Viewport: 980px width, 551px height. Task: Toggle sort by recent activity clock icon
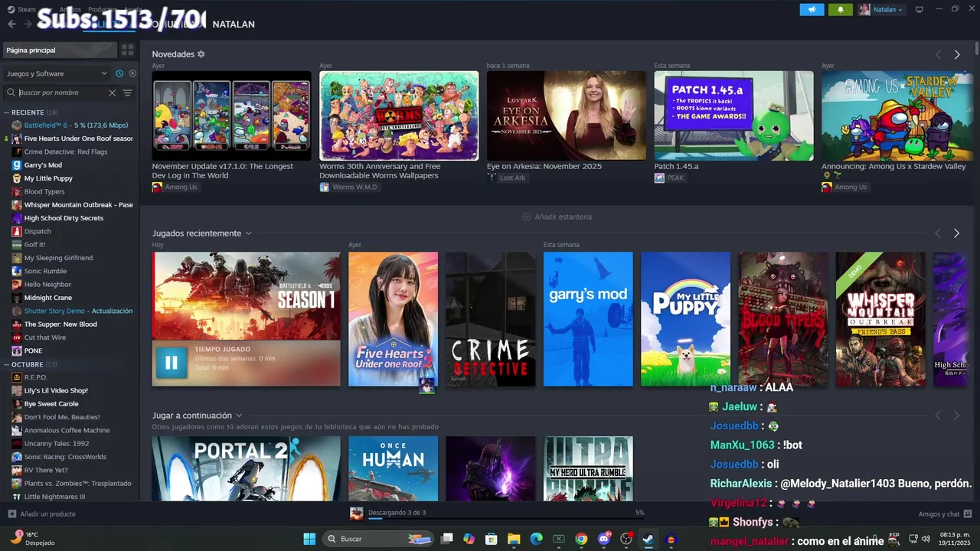pyautogui.click(x=119, y=73)
